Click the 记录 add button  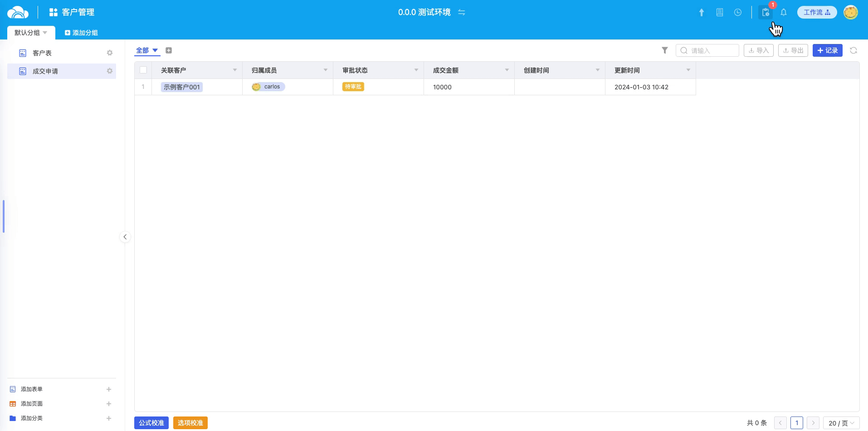(827, 50)
